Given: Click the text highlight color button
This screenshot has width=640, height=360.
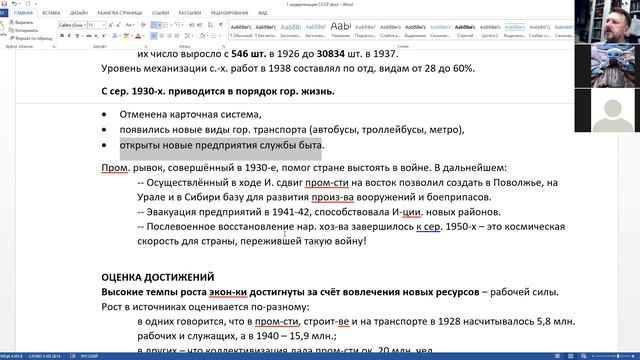Looking at the screenshot, I should click(126, 36).
